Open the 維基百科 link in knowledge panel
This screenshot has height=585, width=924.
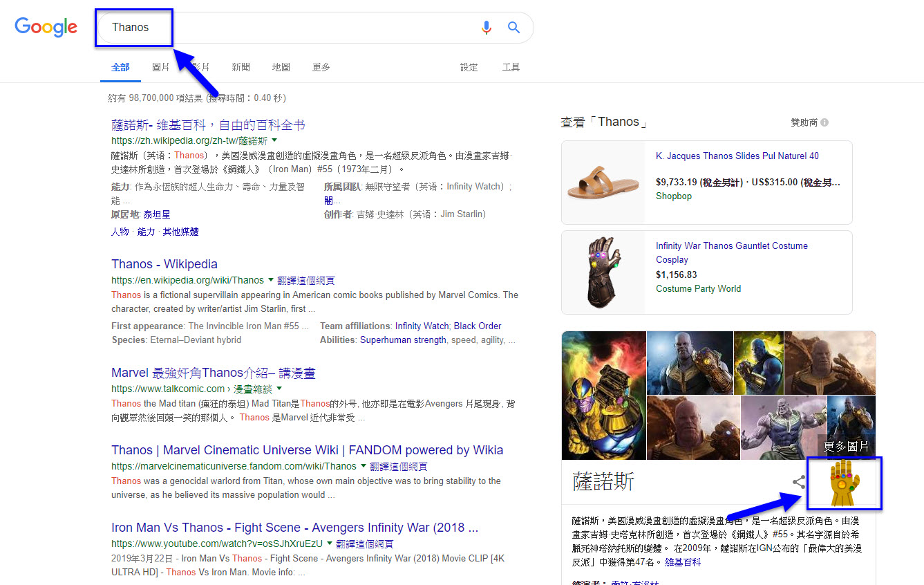(x=683, y=562)
